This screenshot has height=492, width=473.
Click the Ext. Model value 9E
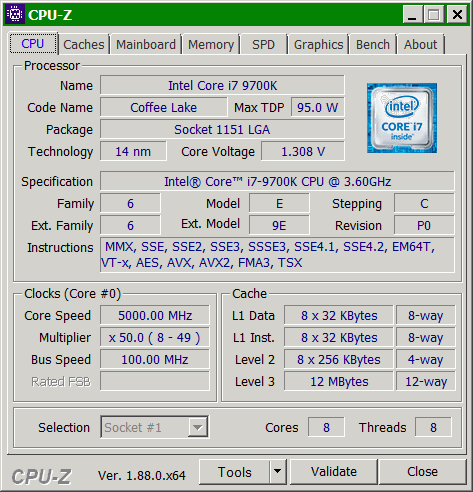point(279,225)
